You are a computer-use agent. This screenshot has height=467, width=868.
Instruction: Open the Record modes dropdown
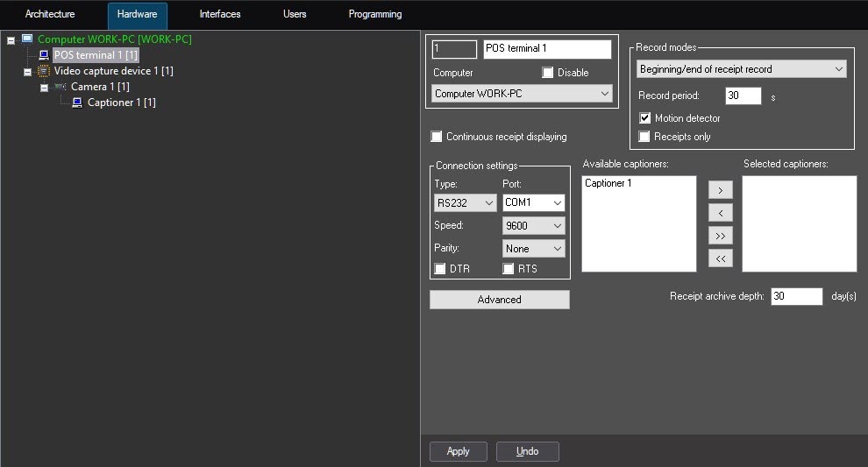tap(741, 69)
